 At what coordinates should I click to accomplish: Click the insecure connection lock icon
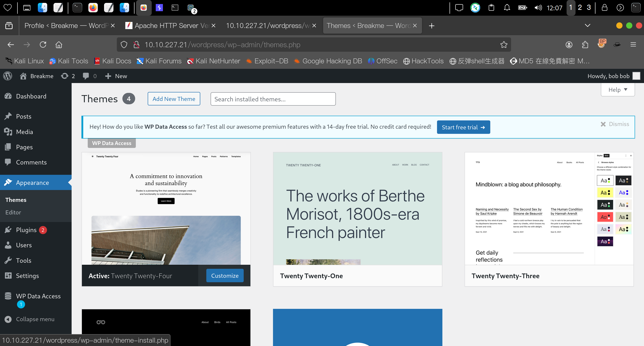point(136,45)
